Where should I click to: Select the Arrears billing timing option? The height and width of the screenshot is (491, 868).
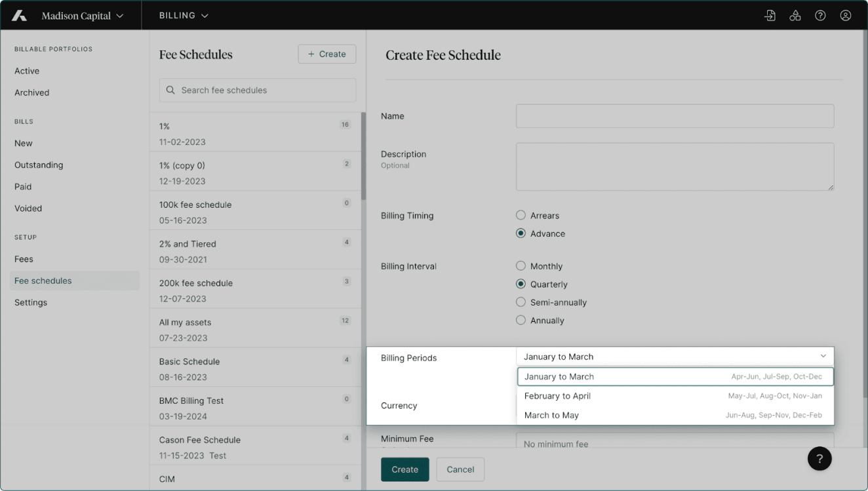tap(521, 216)
